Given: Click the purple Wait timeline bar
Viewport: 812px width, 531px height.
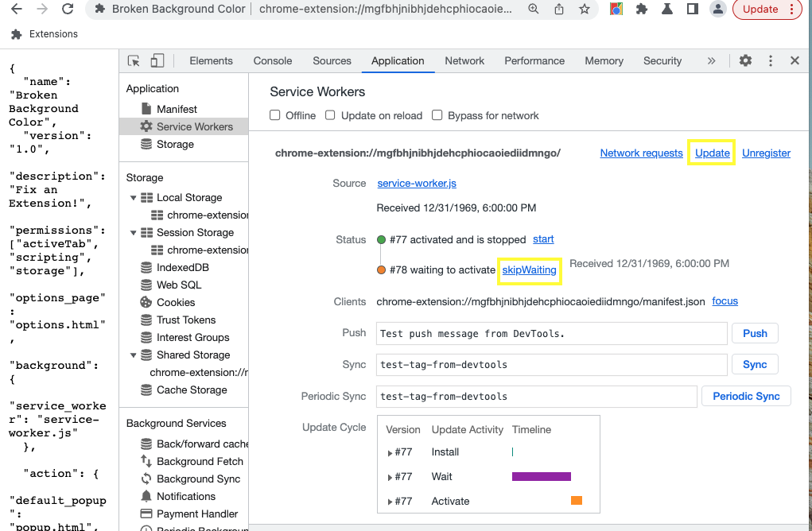Looking at the screenshot, I should (x=542, y=476).
